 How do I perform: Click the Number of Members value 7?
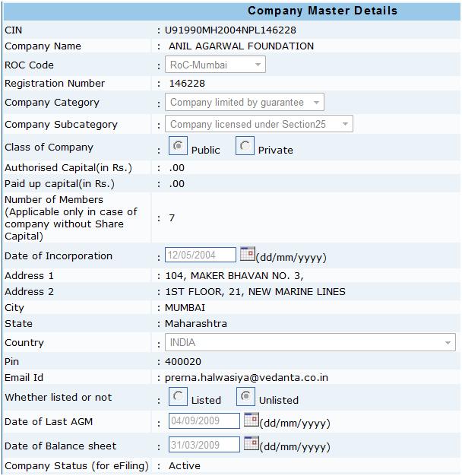click(172, 218)
